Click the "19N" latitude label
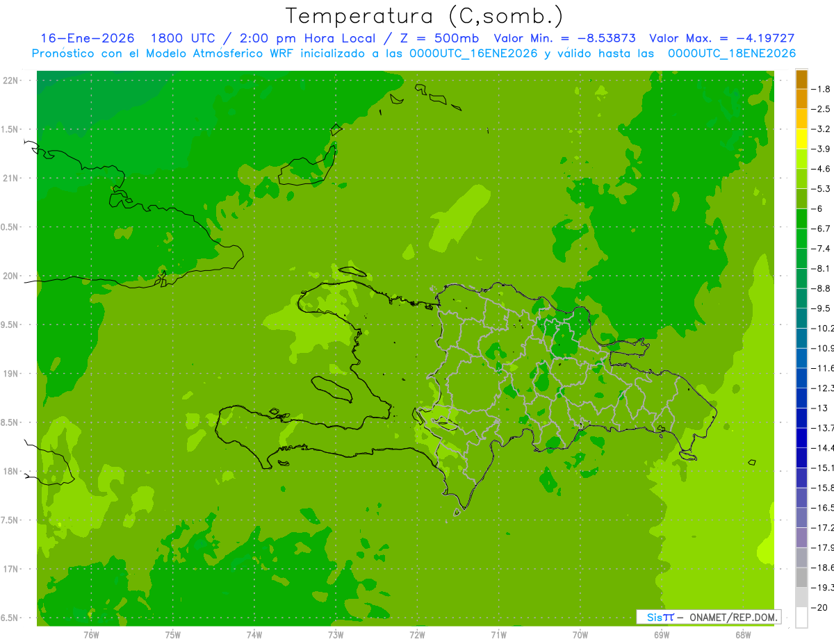The image size is (834, 644). coord(10,374)
